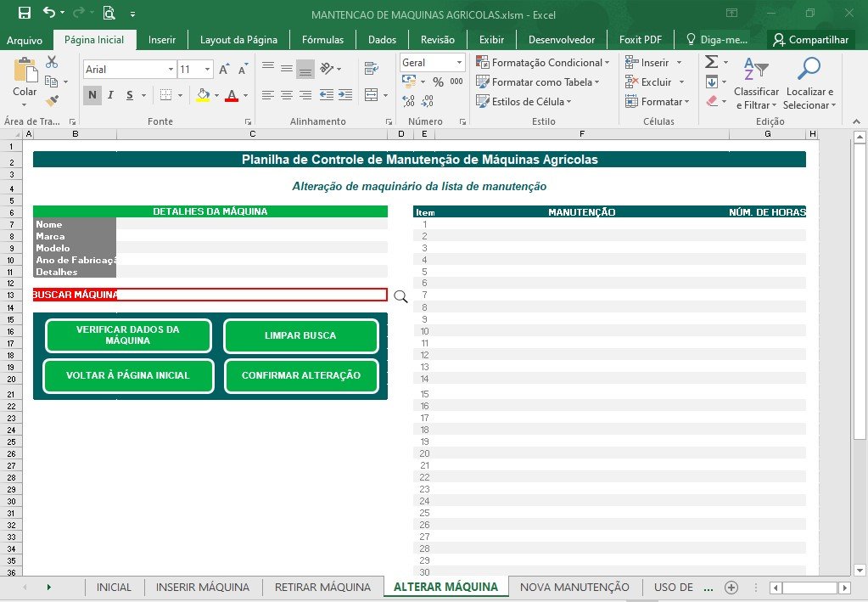Center text horizontally
Image resolution: width=868 pixels, height=602 pixels.
pos(287,95)
